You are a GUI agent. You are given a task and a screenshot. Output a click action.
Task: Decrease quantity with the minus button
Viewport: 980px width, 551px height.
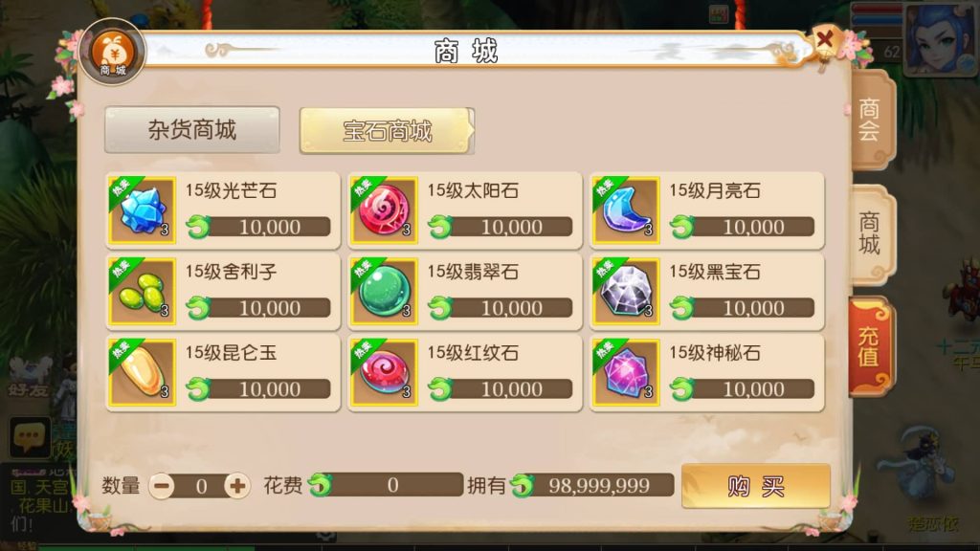click(163, 486)
